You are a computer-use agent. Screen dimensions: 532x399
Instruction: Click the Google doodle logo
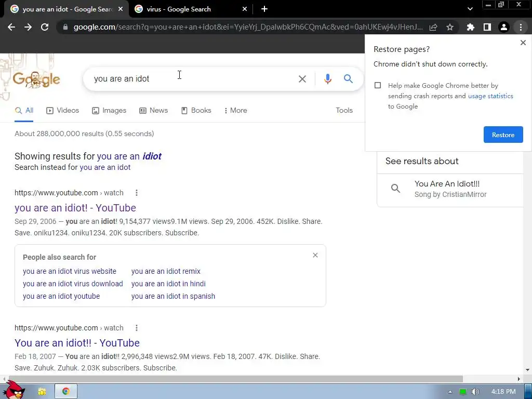tap(36, 79)
